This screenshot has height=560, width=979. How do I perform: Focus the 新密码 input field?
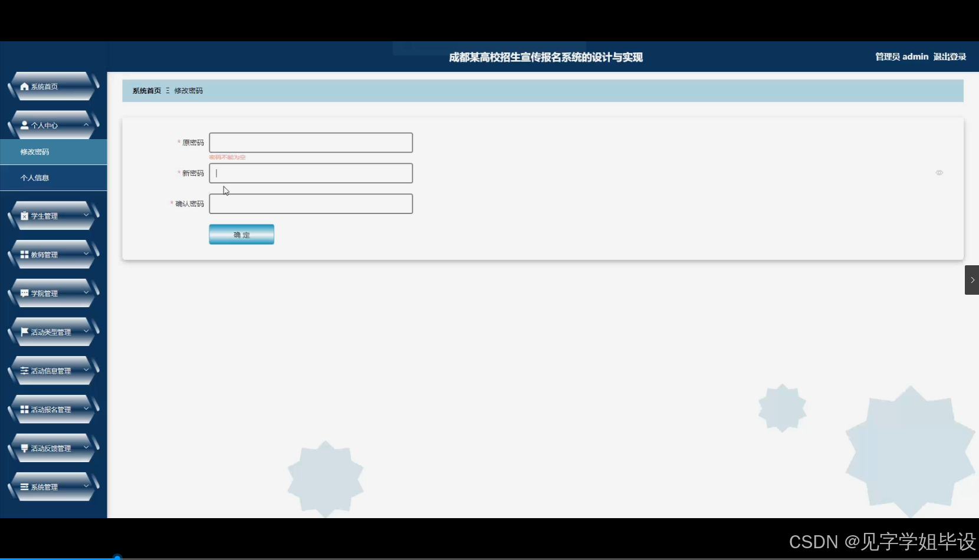point(311,173)
